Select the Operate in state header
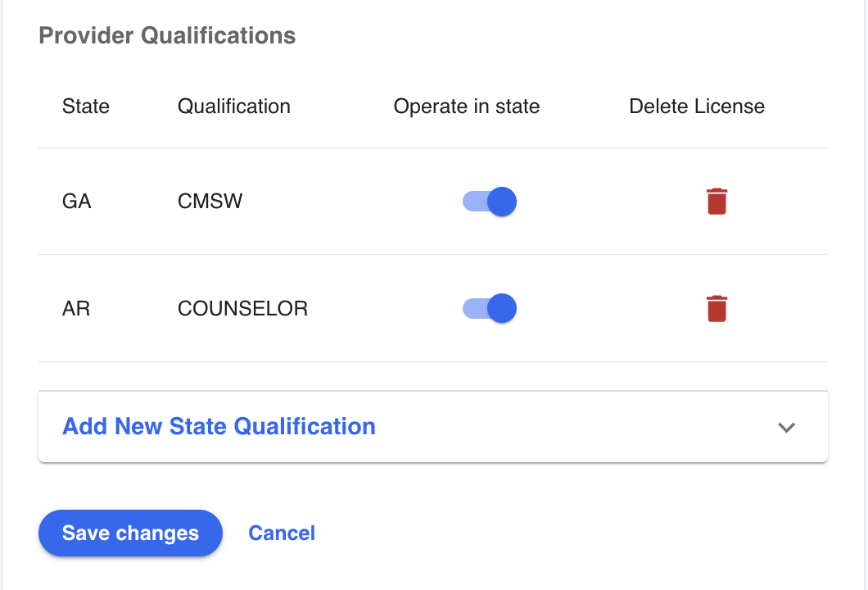 [x=466, y=107]
